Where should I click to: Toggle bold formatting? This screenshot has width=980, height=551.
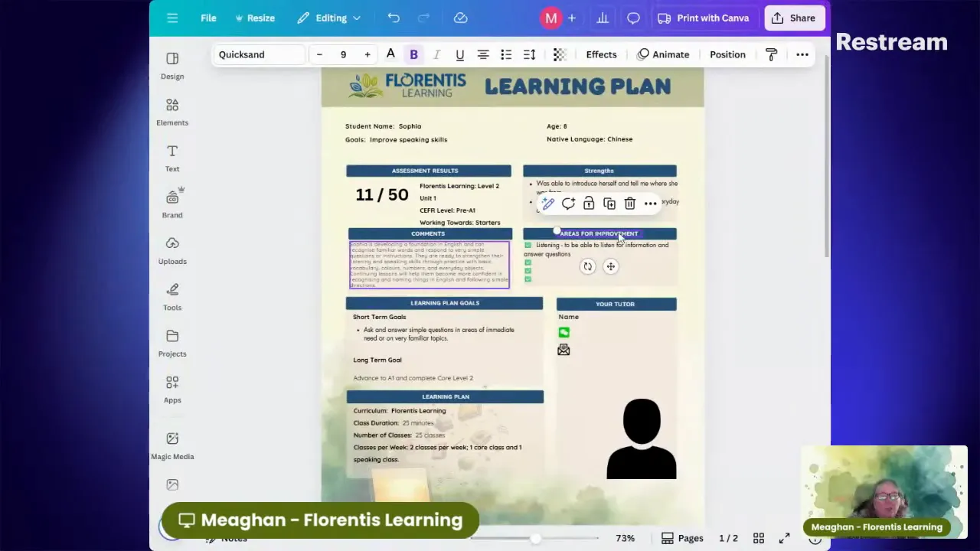pyautogui.click(x=413, y=54)
